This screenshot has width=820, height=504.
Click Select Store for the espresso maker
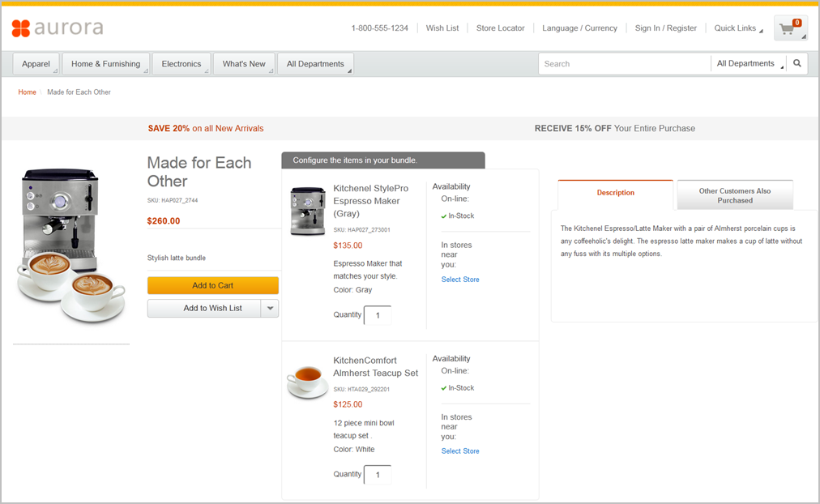(x=460, y=280)
